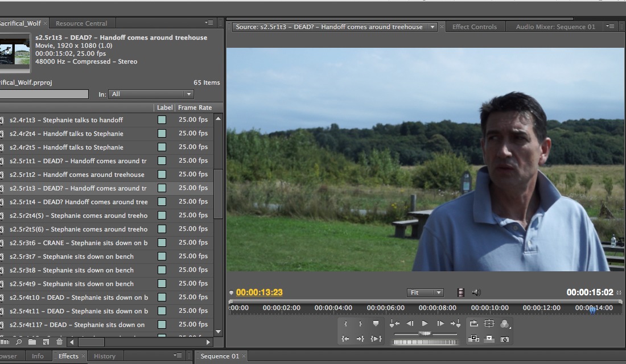Image resolution: width=626 pixels, height=364 pixels.
Task: Click the Set Out Point icon
Action: coord(360,324)
